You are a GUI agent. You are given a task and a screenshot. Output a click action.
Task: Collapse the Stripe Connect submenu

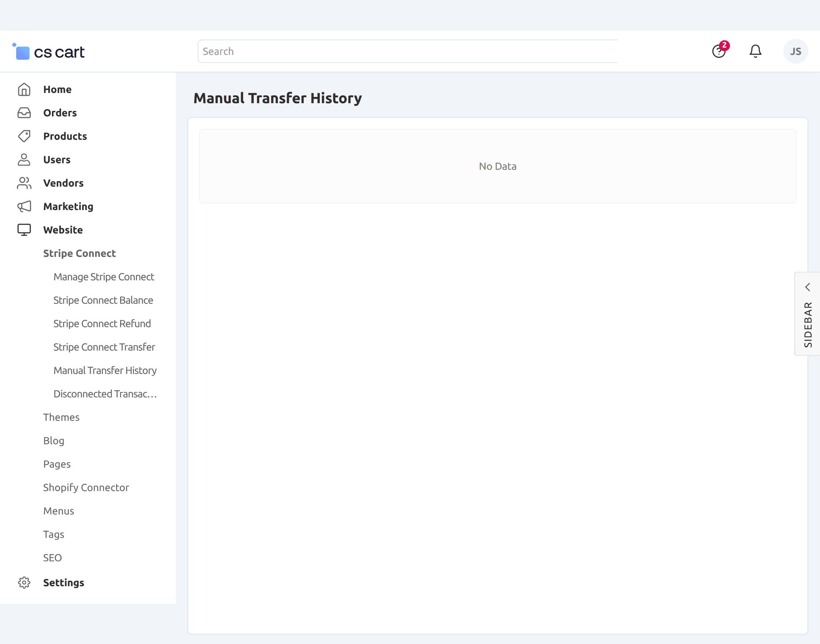click(x=79, y=253)
